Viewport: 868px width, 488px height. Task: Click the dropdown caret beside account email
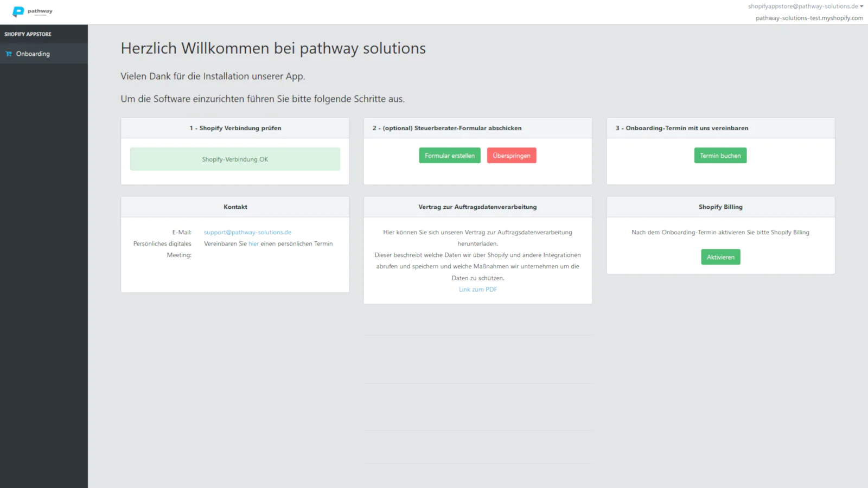[861, 7]
